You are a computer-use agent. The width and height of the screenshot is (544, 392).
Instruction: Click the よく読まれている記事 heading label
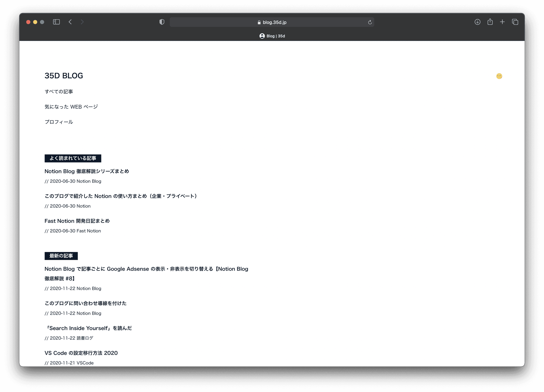pyautogui.click(x=73, y=158)
